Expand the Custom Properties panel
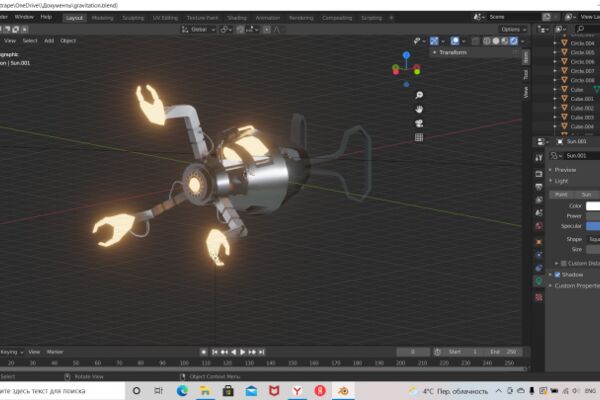The width and height of the screenshot is (600, 400). 574,286
